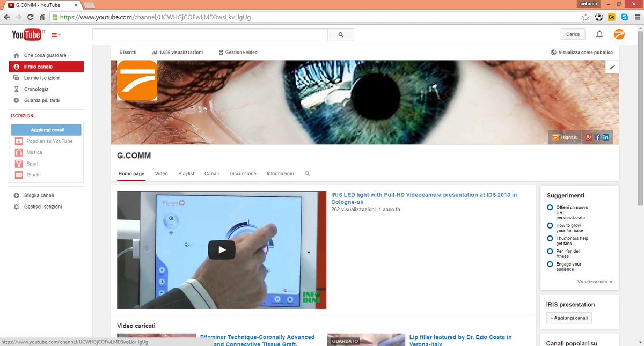The width and height of the screenshot is (644, 346).
Task: Select Il mio canale in sidebar
Action: (46, 67)
